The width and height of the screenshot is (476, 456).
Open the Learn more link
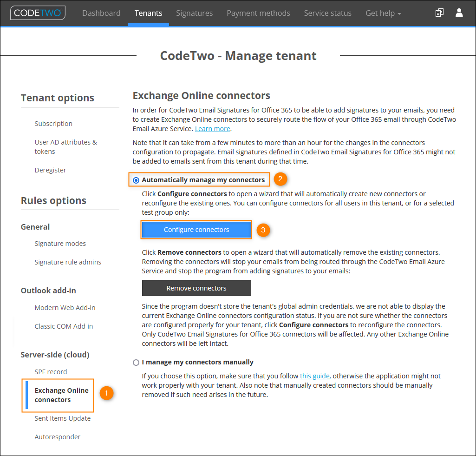pos(212,128)
